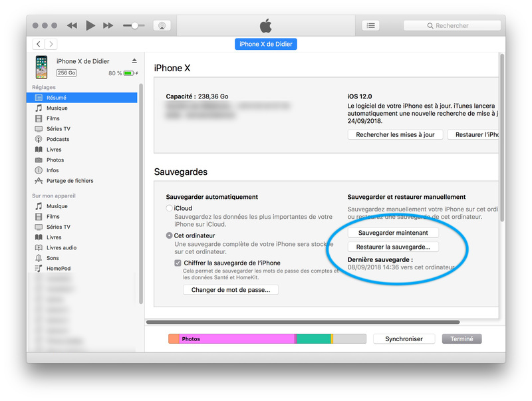Open Livres under Sur mon appareil
Viewport: 532px width, 401px height.
82,237
